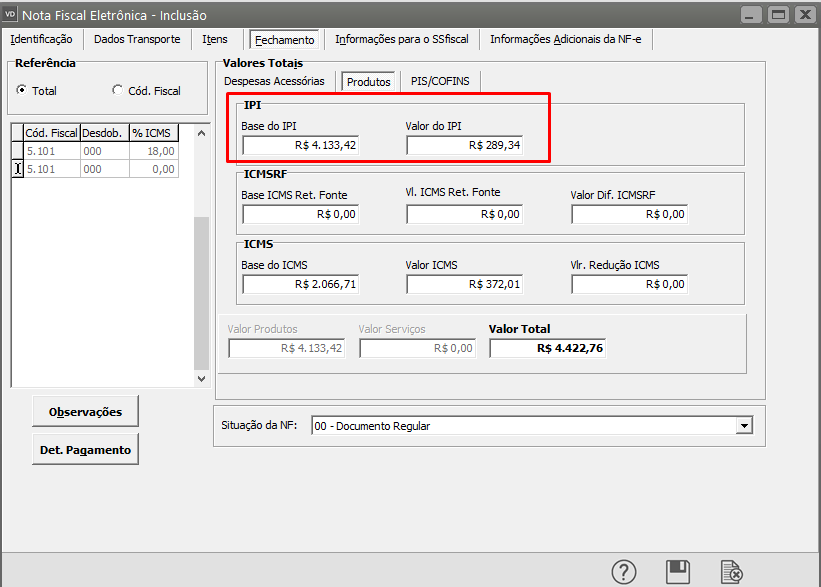Switch to Despesas Acessórias sub-tab
The height and width of the screenshot is (587, 821).
[x=274, y=81]
